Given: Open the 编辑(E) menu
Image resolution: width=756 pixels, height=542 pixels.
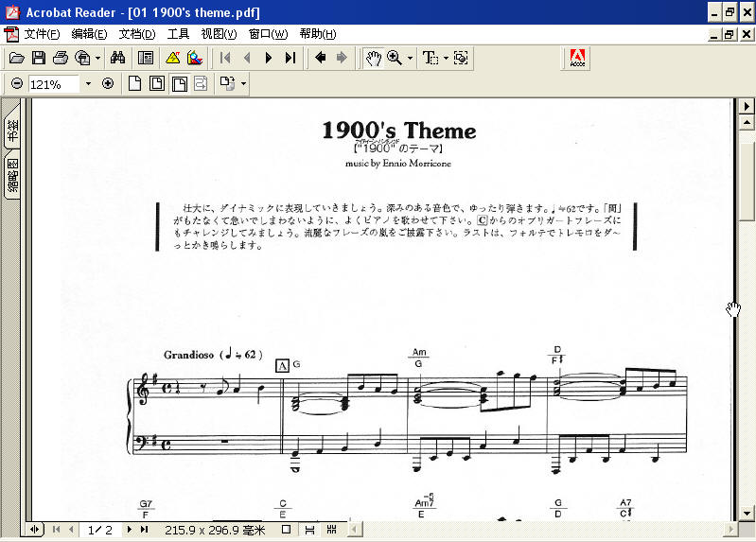Looking at the screenshot, I should pyautogui.click(x=89, y=34).
